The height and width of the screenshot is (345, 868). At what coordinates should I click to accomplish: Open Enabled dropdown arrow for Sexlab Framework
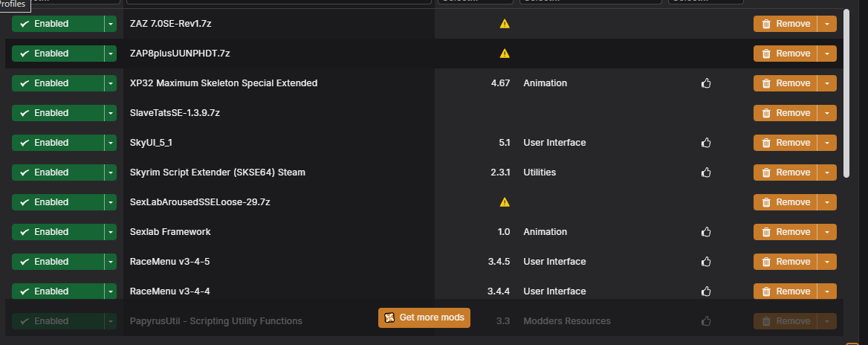pos(111,232)
